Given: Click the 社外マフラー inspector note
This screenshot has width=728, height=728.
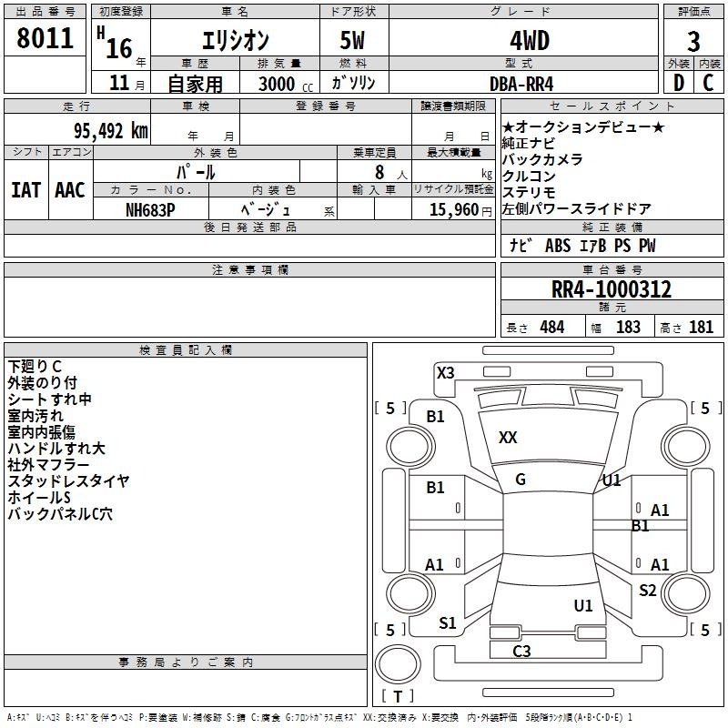Looking at the screenshot, I should point(48,465).
